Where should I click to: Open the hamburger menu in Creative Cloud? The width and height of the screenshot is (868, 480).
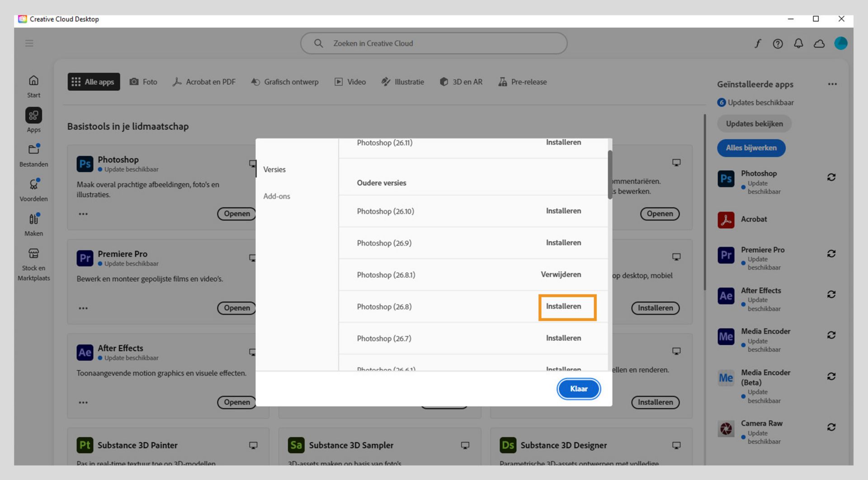29,43
